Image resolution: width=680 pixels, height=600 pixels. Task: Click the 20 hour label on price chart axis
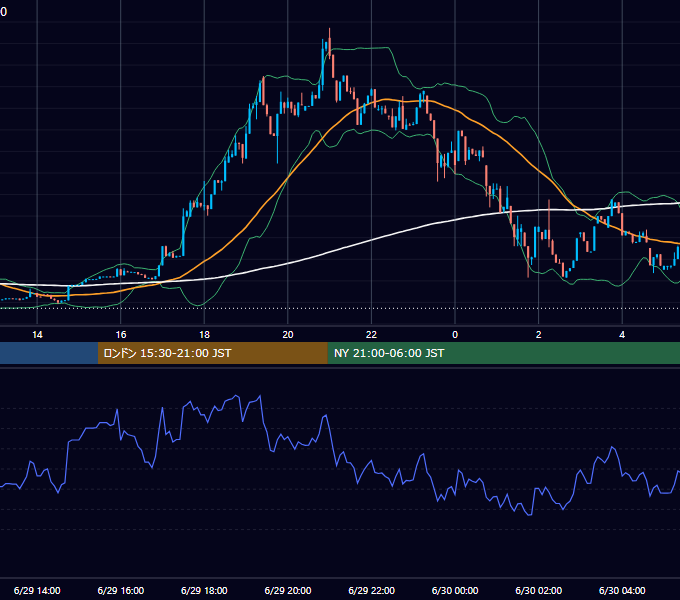pos(288,335)
